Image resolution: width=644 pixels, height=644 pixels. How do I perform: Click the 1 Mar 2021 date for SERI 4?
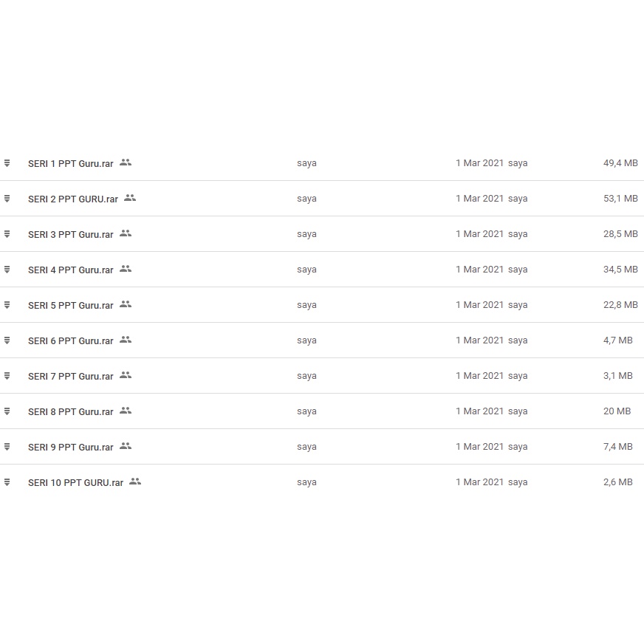coord(479,270)
